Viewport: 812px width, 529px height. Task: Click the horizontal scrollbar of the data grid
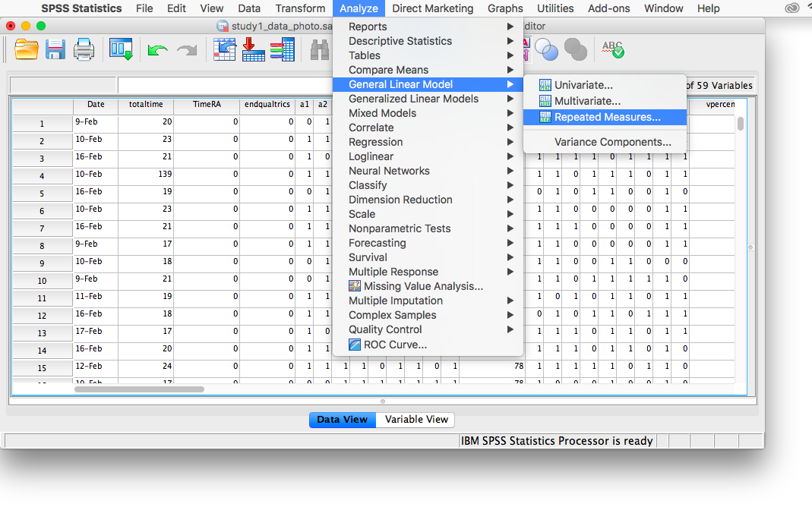[139, 389]
